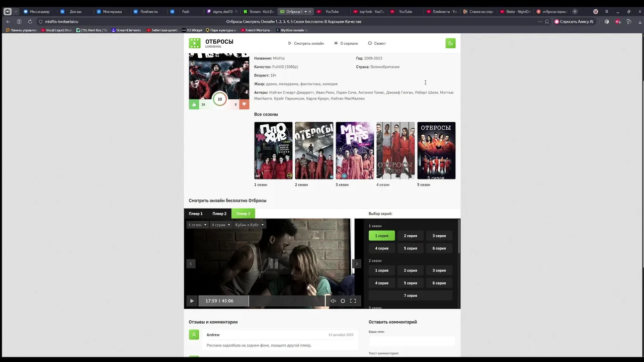644x362 pixels.
Task: Select the Плеер 3 tab
Action: (243, 214)
